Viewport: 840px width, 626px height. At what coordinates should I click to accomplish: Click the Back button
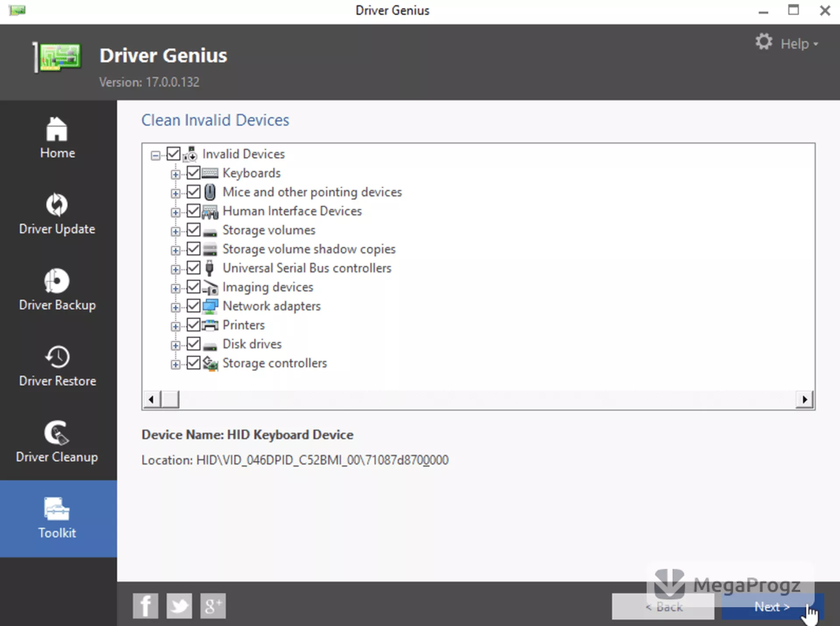coord(663,606)
